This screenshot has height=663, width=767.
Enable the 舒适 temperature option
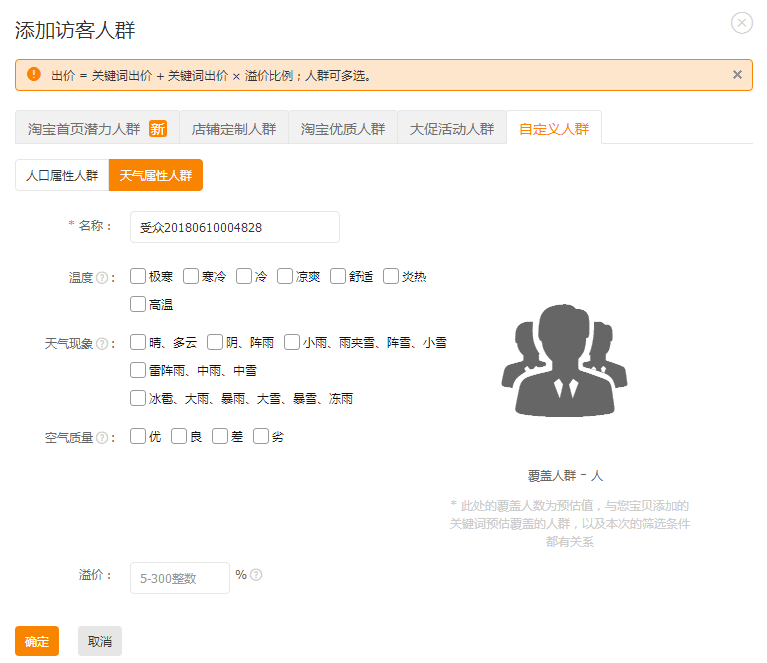click(x=338, y=277)
